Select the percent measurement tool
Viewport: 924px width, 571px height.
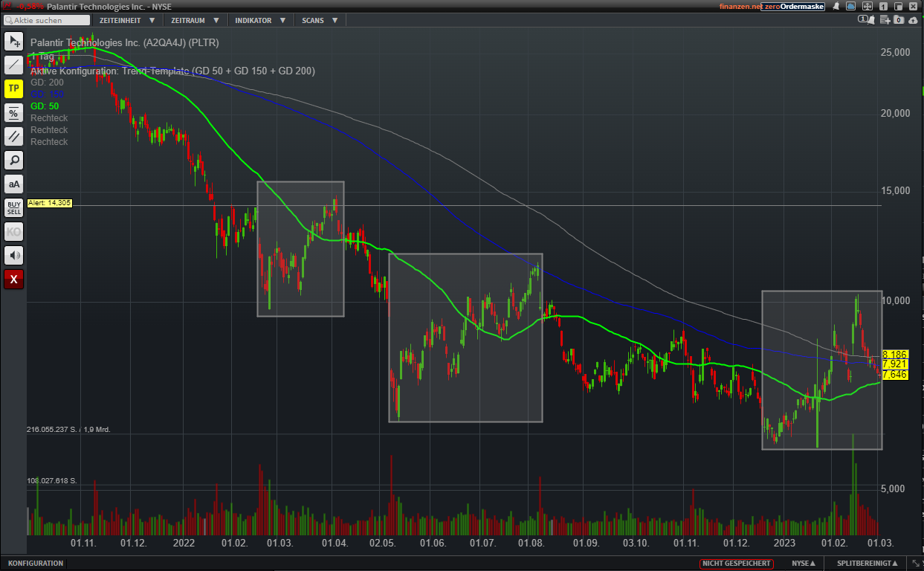click(x=14, y=113)
